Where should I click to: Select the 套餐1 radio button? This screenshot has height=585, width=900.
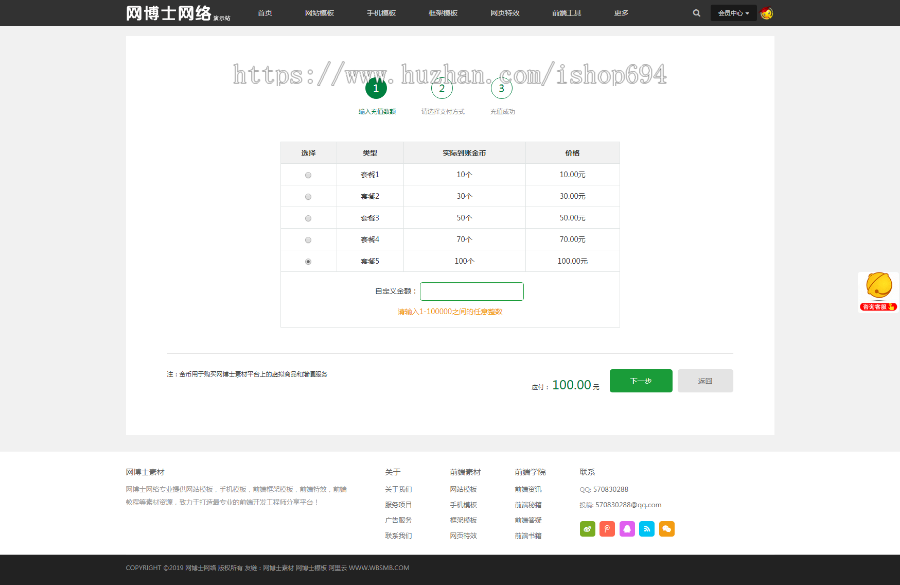pos(309,174)
